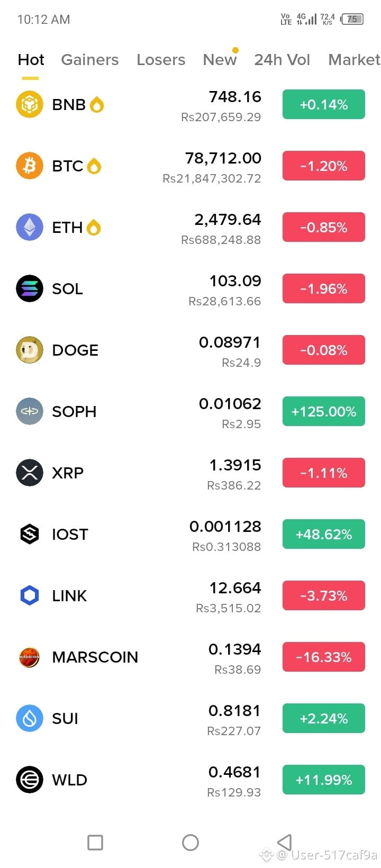
Task: Tap the Chainlink hexagon logo
Action: [x=30, y=595]
